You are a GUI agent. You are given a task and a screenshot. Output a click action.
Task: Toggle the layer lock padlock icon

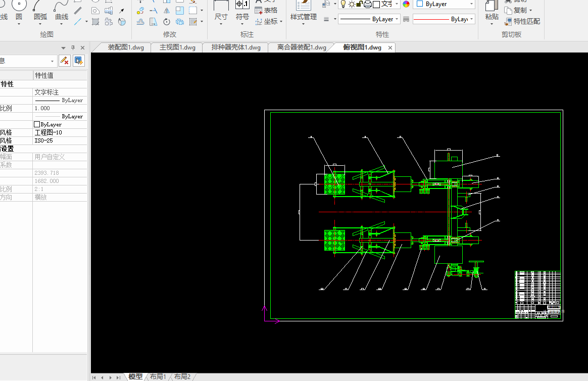tap(359, 4)
